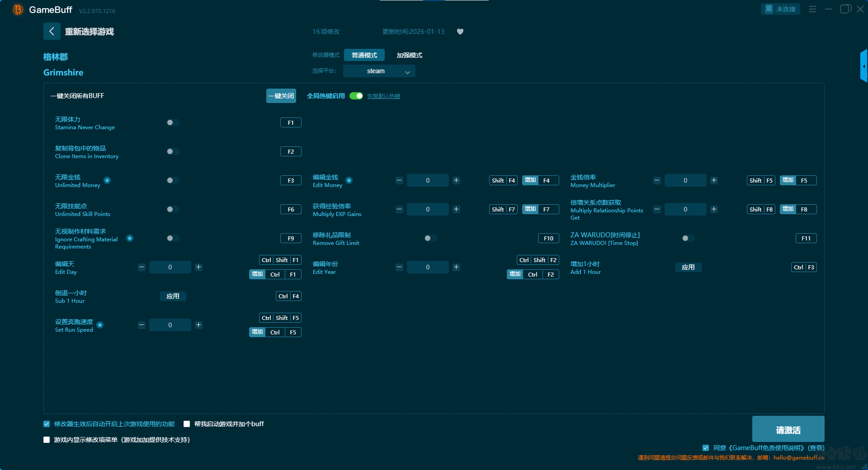Viewport: 868px width, 470px height.
Task: Click the minus icon for Edit Day
Action: (142, 267)
